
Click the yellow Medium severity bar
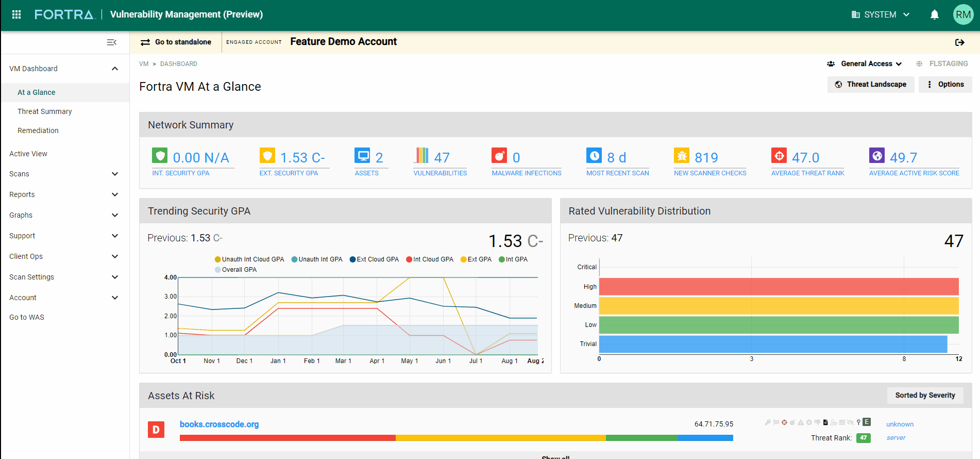[x=779, y=306]
